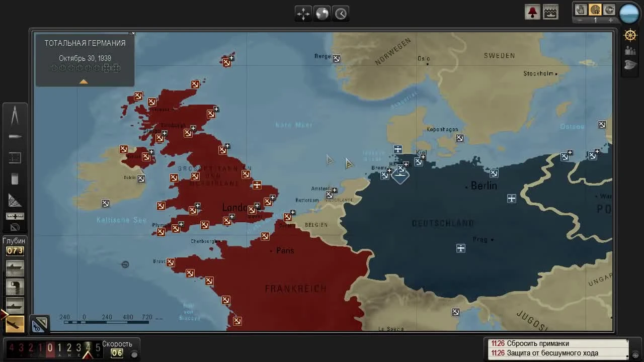644x362 pixels.
Task: Click the 'Скорость' speed label
Action: click(x=117, y=344)
